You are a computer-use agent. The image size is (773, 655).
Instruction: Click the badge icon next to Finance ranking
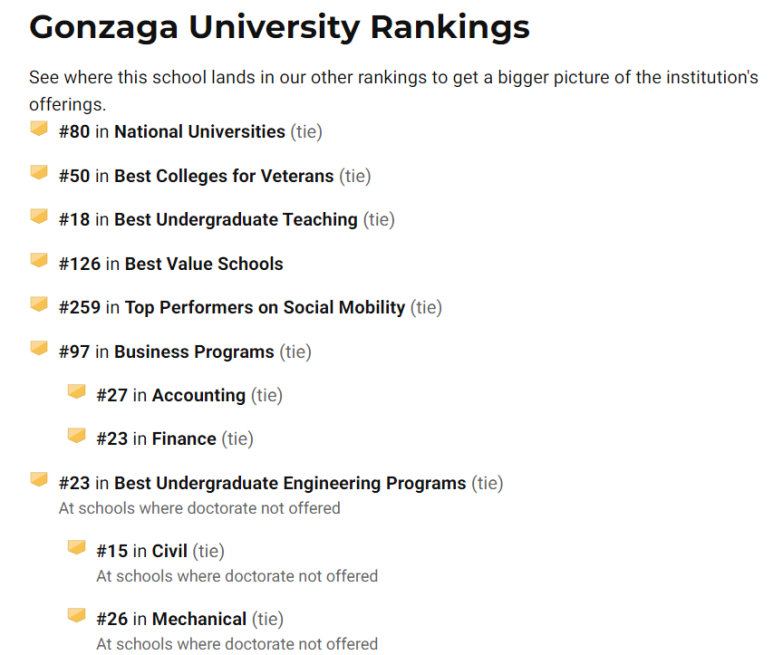(x=76, y=435)
